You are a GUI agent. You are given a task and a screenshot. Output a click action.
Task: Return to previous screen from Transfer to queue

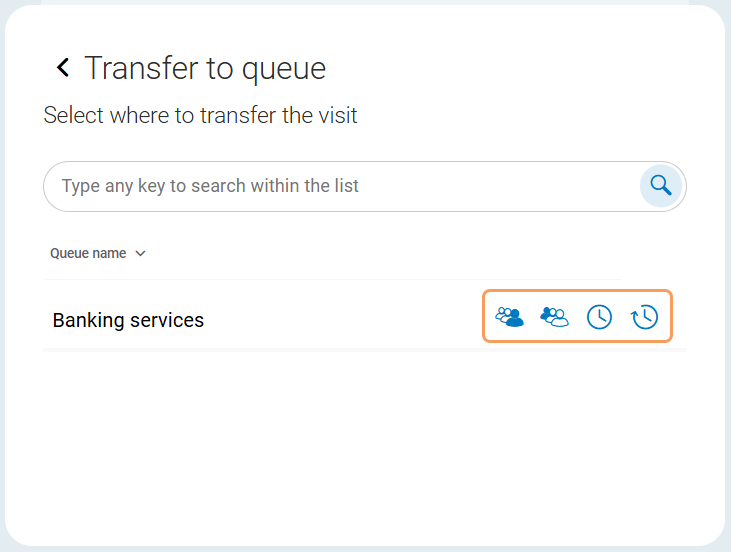point(63,68)
